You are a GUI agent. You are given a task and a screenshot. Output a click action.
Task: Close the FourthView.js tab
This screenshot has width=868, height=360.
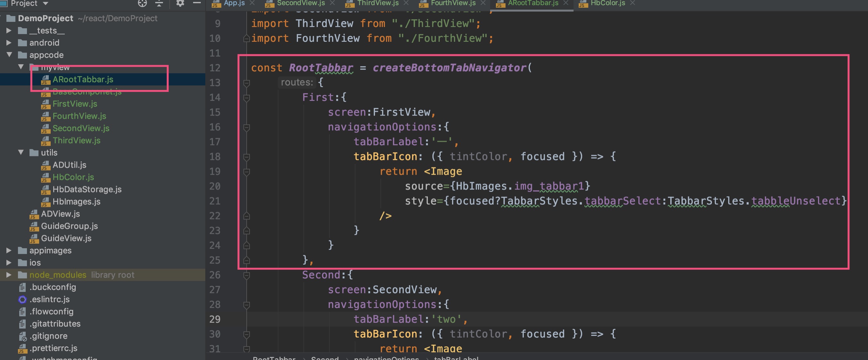tap(483, 3)
